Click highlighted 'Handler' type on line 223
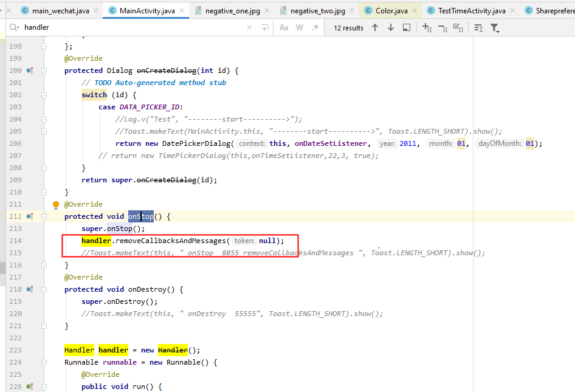 pos(79,350)
